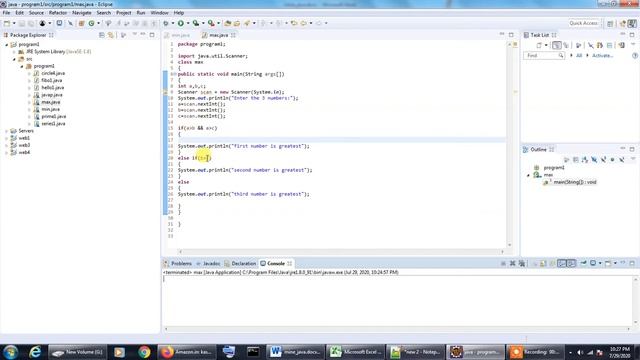Image resolution: width=640 pixels, height=360 pixels.
Task: Click the Activate... link in Task List
Action: click(602, 56)
